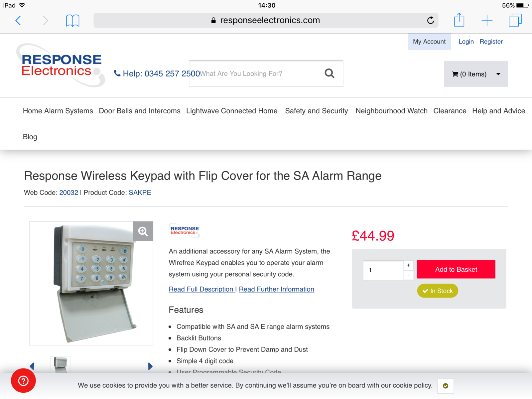The image size is (532, 399).
Task: Zoom product image with magnifier icon
Action: 143,231
